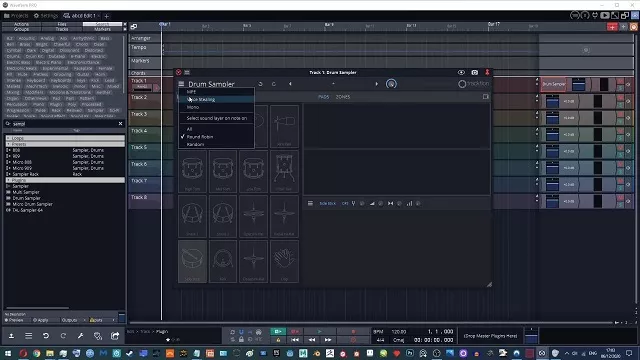
Task: Go to next preset arrow
Action: tap(376, 84)
